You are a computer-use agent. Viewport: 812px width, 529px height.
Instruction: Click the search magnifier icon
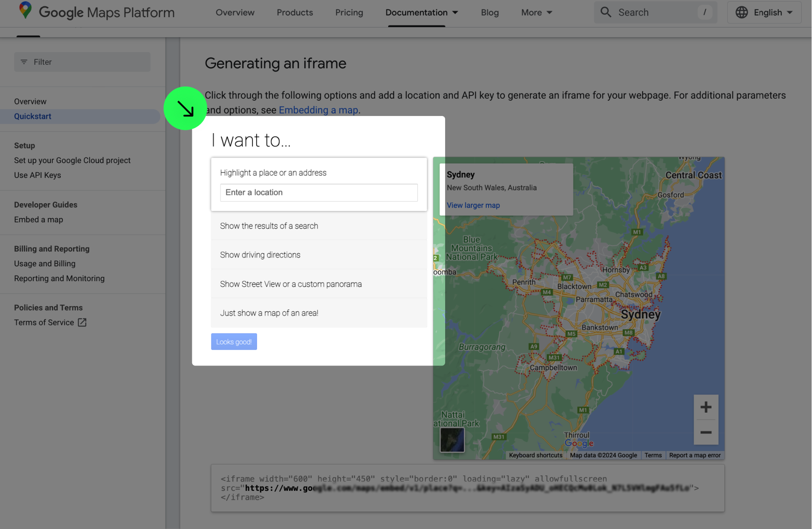(x=605, y=12)
